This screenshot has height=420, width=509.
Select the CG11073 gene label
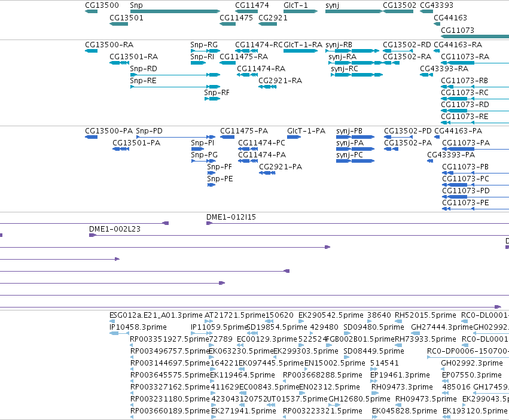point(458,31)
